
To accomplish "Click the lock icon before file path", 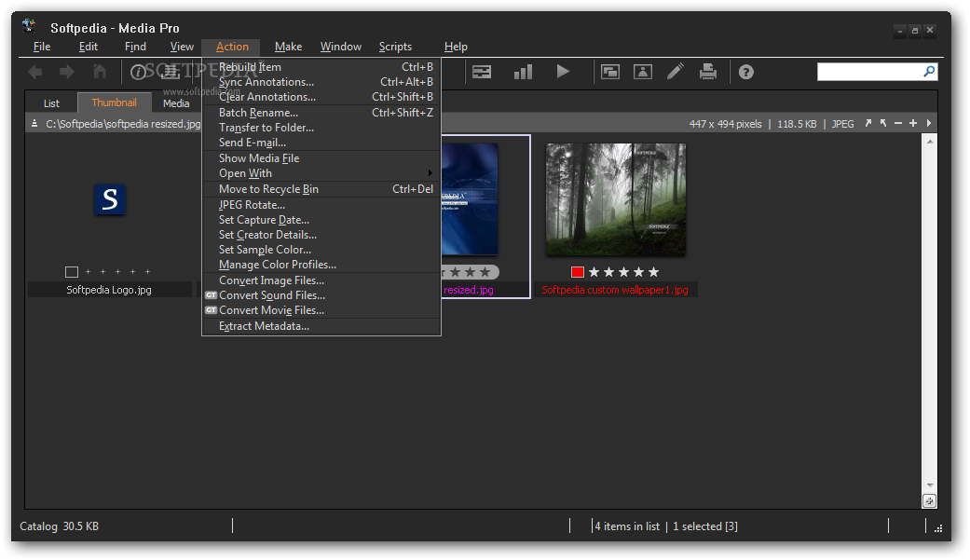I will [x=34, y=124].
